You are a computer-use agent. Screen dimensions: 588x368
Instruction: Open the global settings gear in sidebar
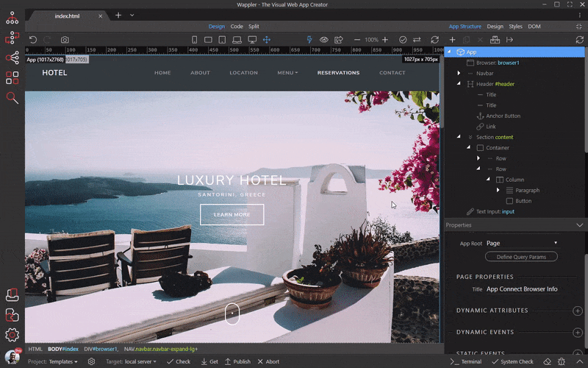pos(12,335)
